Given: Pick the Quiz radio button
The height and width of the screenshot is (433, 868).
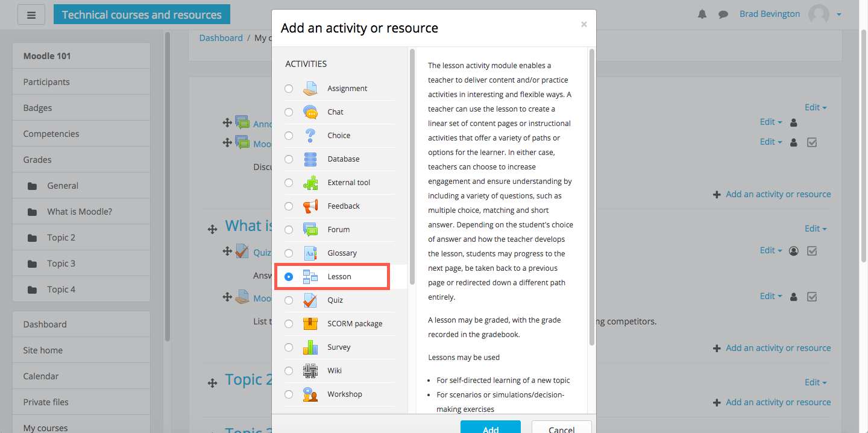Looking at the screenshot, I should [x=289, y=300].
